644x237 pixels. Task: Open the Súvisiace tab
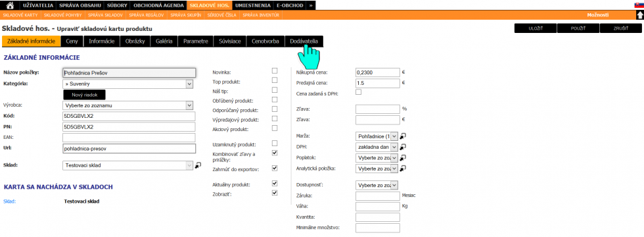[230, 41]
